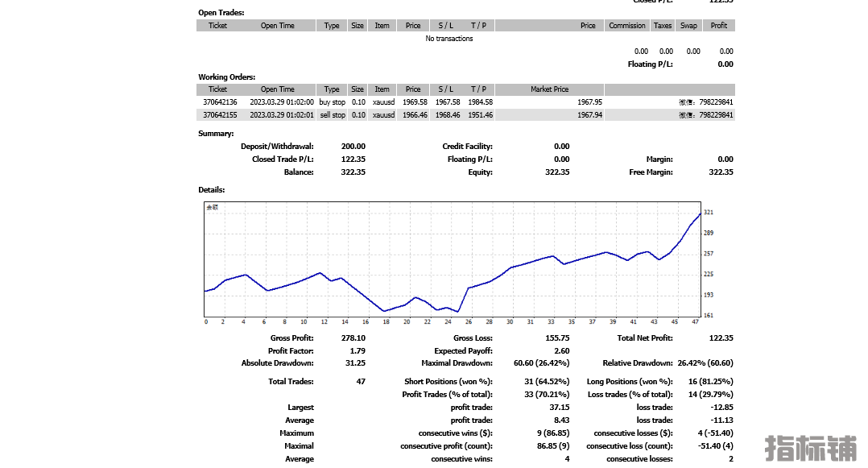Select the Total Trades value 47
The height and width of the screenshot is (468, 868).
[361, 382]
